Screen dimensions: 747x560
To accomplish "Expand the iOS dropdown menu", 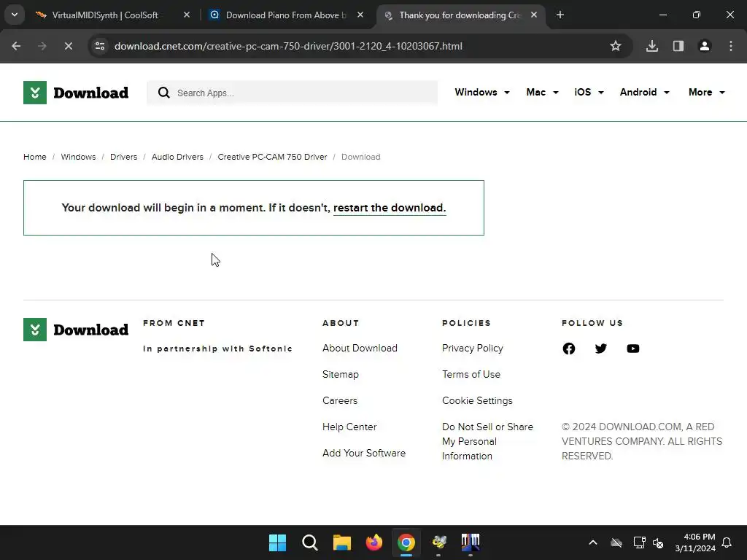I will (589, 93).
